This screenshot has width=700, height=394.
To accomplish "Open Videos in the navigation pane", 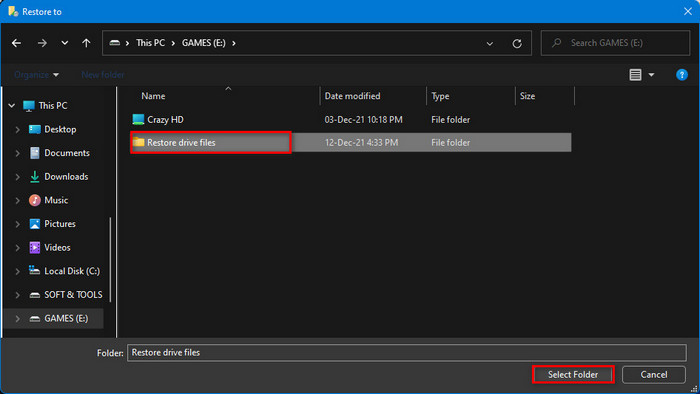I will tap(57, 248).
